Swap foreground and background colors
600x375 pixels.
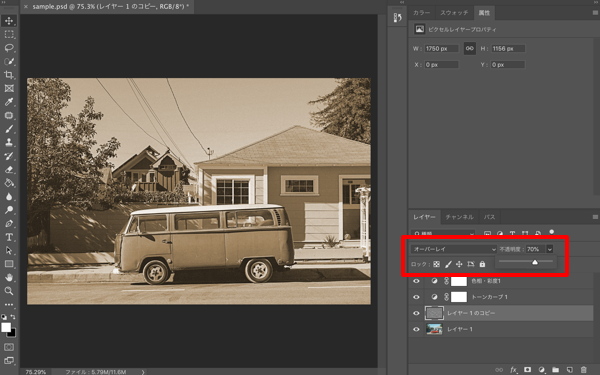coord(13,317)
